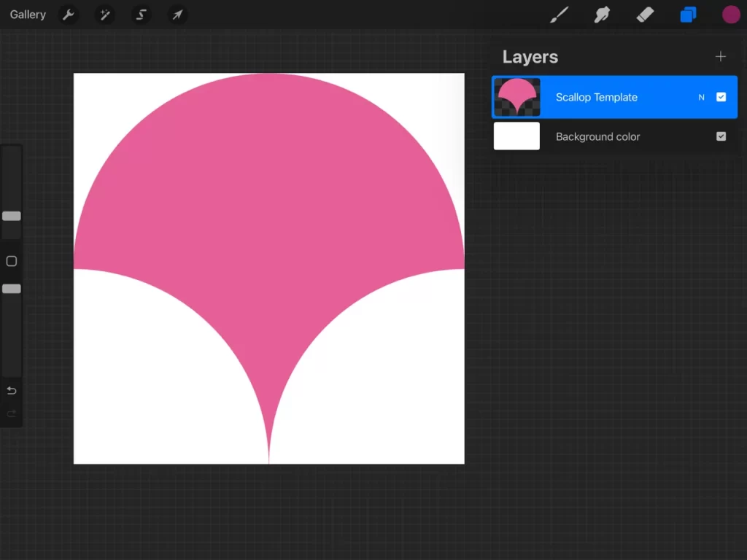The height and width of the screenshot is (560, 747).
Task: Select the Scallop Template layer name
Action: click(x=597, y=97)
